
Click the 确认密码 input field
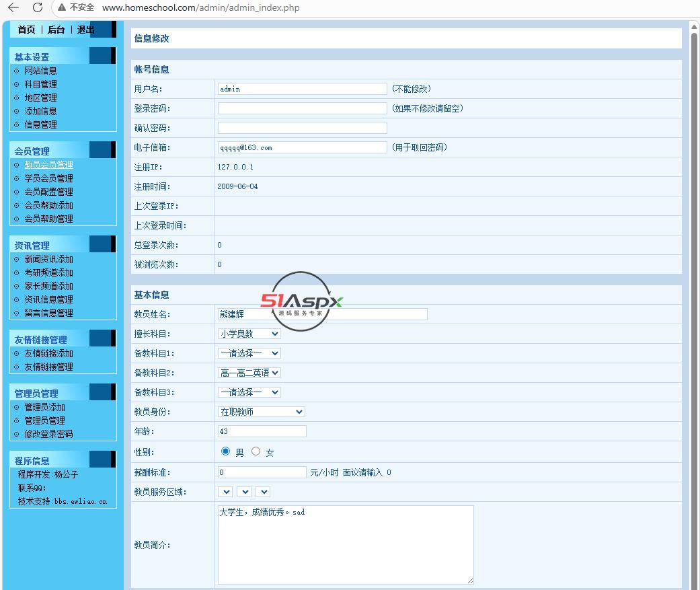[x=302, y=128]
